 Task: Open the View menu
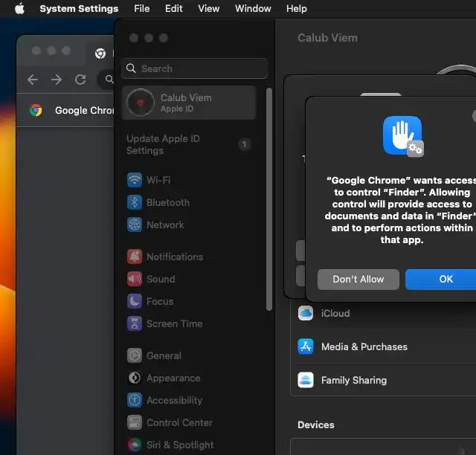[208, 8]
